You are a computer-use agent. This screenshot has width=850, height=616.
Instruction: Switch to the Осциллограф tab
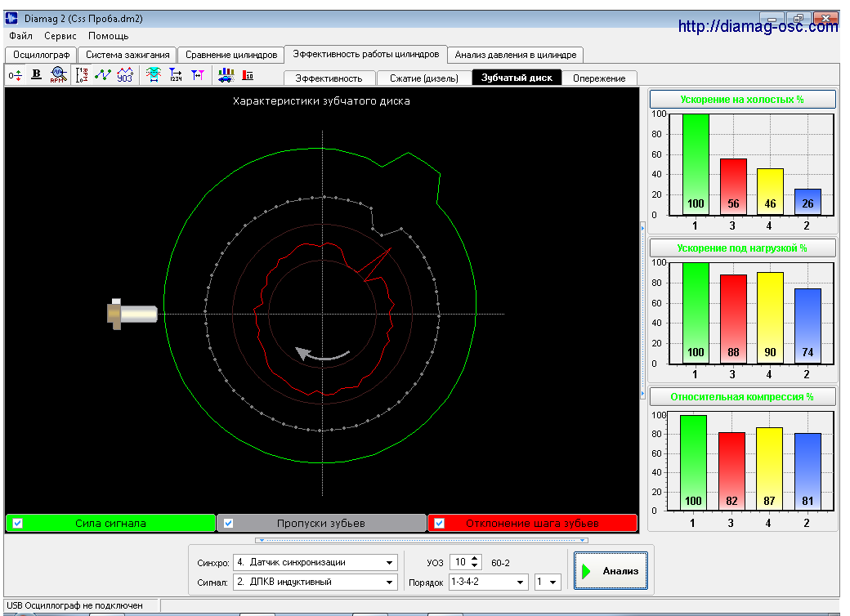point(41,55)
